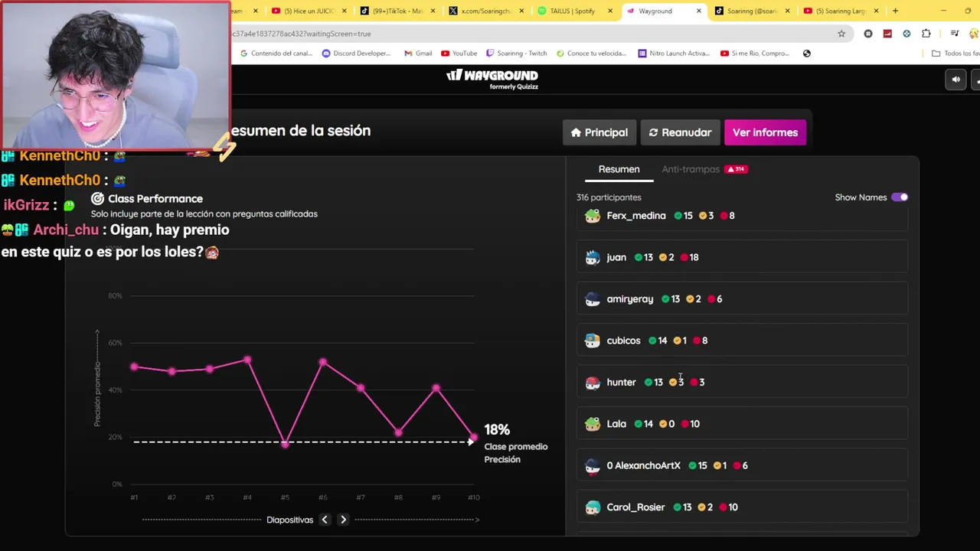Select participant juan row

pyautogui.click(x=742, y=257)
